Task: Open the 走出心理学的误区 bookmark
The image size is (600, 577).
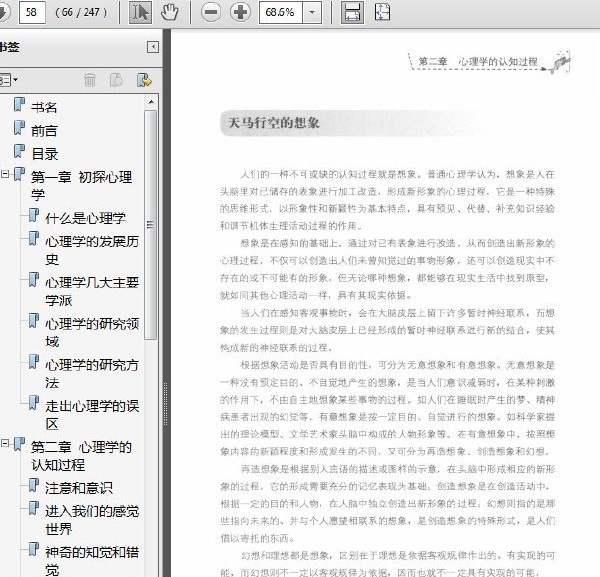Action: pos(92,415)
